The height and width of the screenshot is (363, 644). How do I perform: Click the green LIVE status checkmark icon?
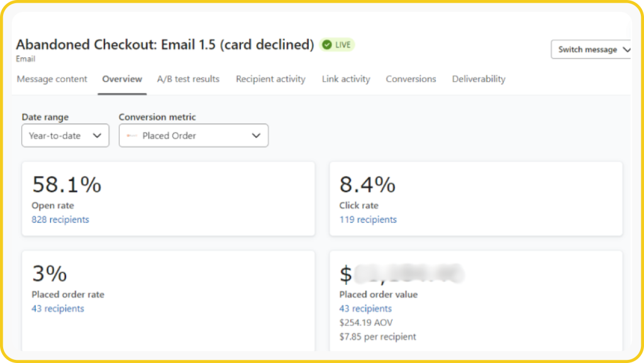click(x=326, y=45)
